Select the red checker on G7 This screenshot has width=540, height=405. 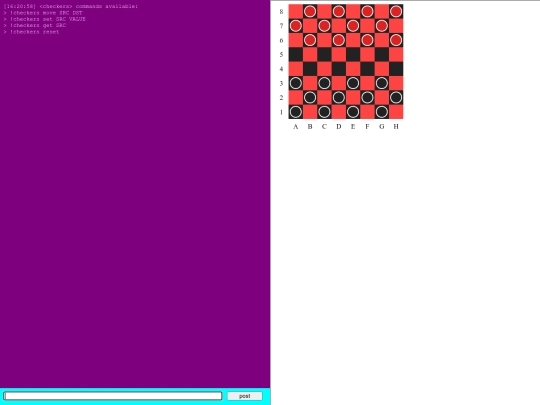pos(382,26)
